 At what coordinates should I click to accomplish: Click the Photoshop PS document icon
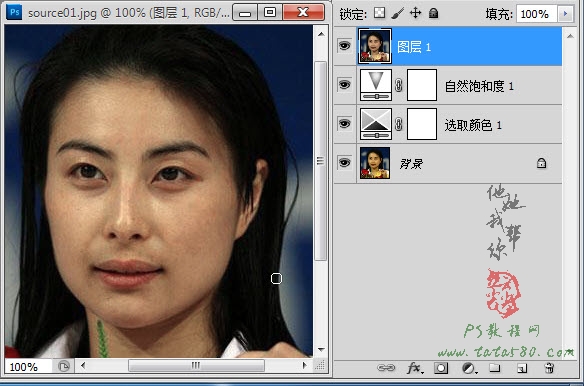(14, 13)
